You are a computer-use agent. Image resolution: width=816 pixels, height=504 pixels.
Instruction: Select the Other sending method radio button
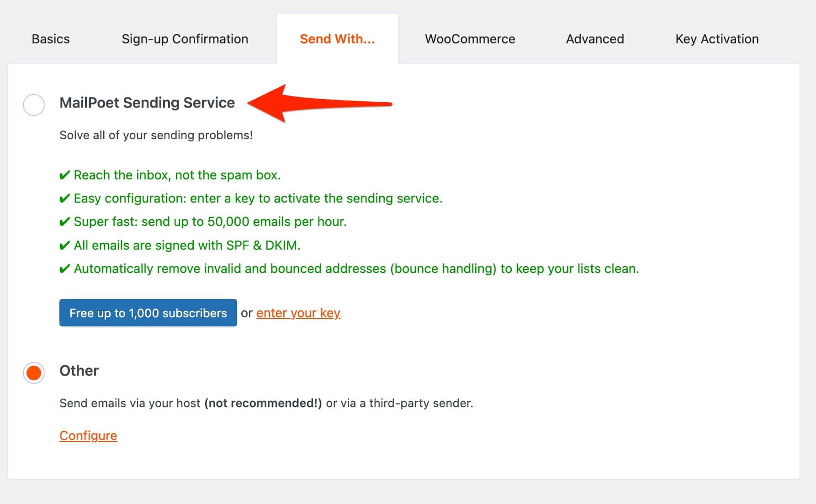point(34,373)
